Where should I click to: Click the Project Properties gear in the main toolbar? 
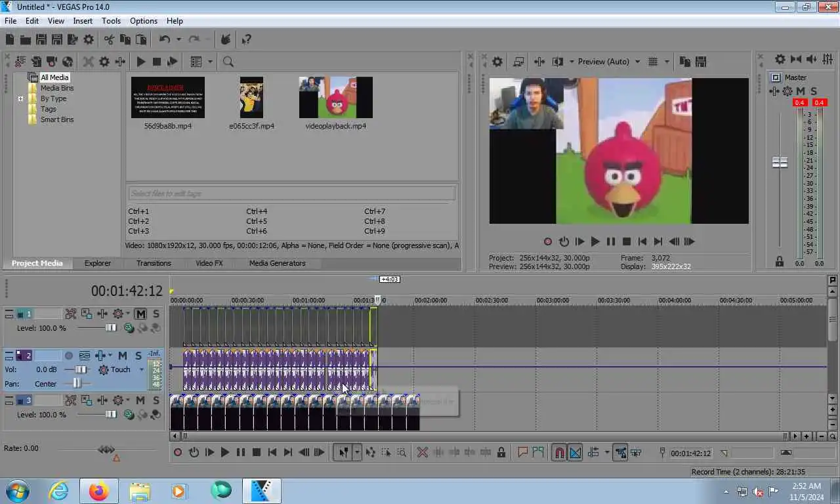point(88,40)
